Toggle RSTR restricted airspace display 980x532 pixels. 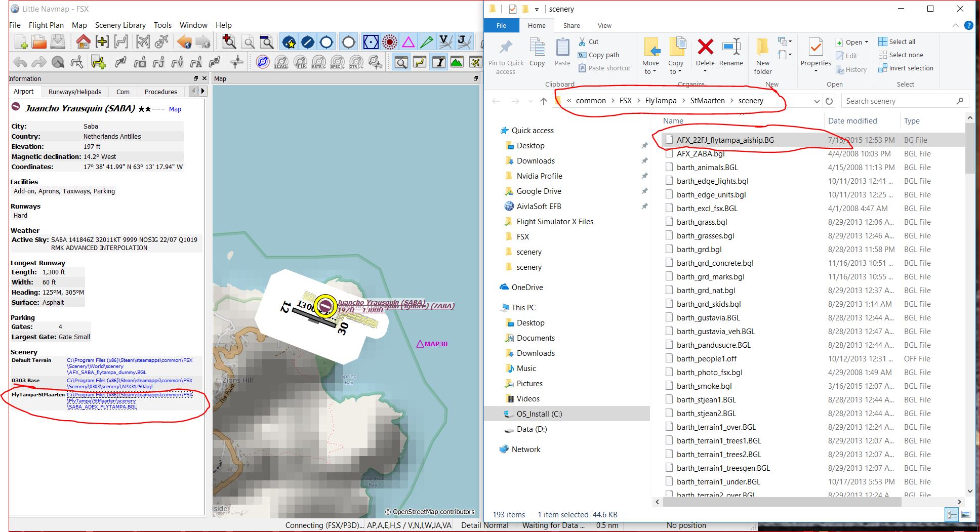pyautogui.click(x=319, y=62)
